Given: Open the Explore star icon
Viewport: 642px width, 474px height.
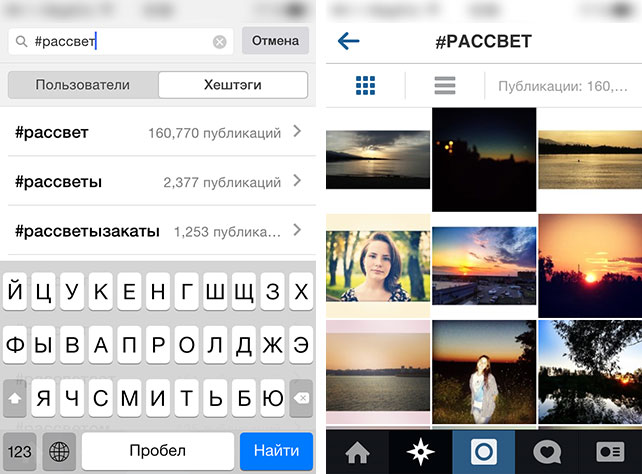Looking at the screenshot, I should point(420,452).
